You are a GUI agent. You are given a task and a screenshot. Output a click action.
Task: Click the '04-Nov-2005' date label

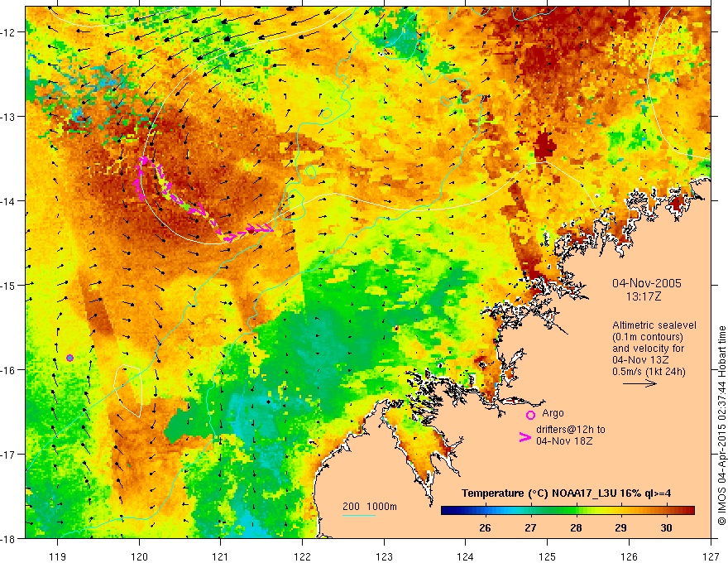647,283
